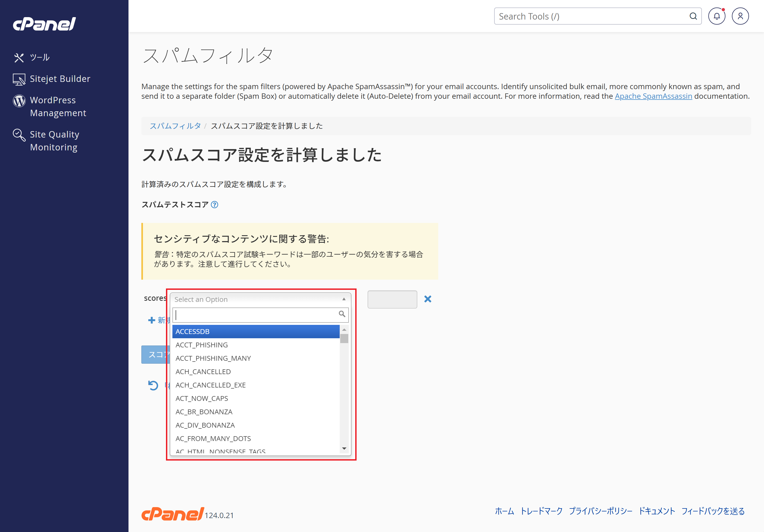This screenshot has height=532, width=764.
Task: Choose ACH_CANCELLED option
Action: click(x=256, y=372)
